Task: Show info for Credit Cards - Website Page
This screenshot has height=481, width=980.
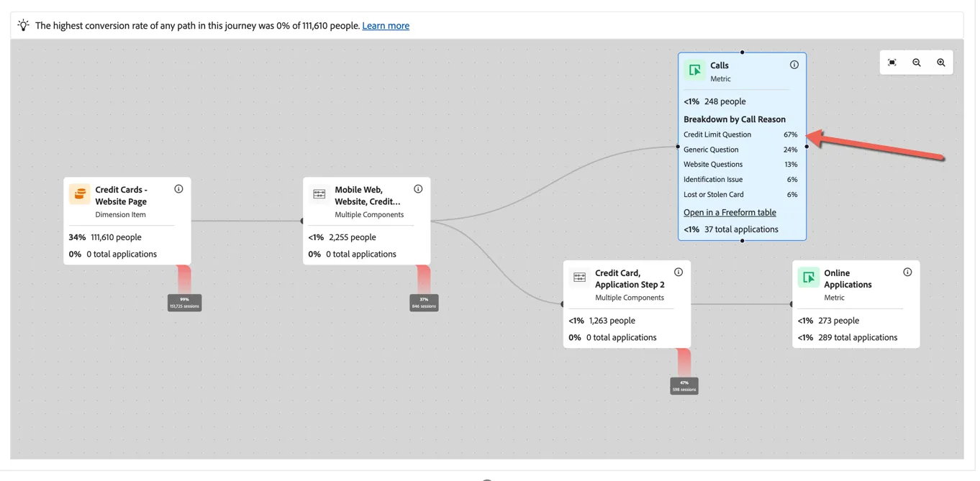Action: point(178,189)
